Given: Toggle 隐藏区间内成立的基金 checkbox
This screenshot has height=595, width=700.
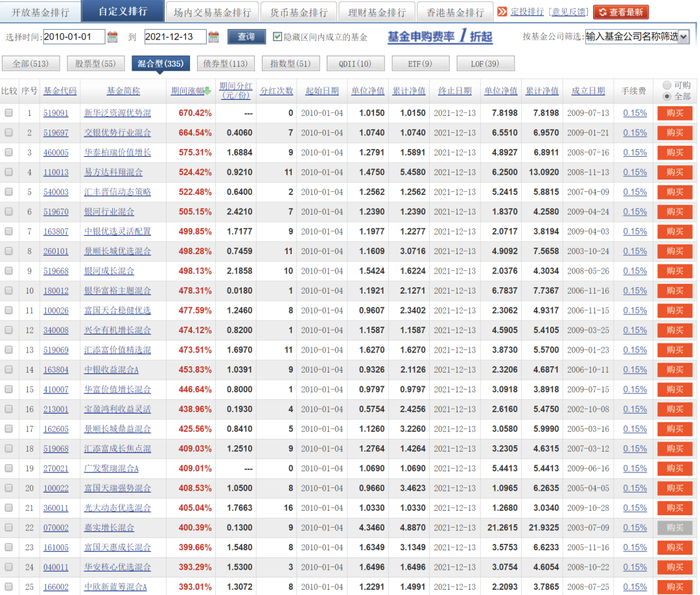Looking at the screenshot, I should (x=278, y=37).
